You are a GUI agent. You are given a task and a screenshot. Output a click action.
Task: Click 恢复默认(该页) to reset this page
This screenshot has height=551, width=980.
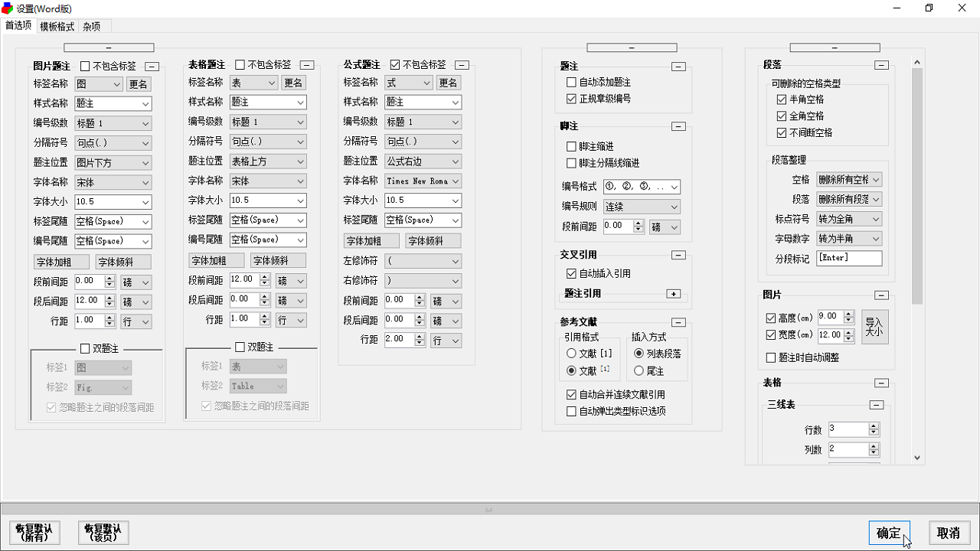[103, 533]
